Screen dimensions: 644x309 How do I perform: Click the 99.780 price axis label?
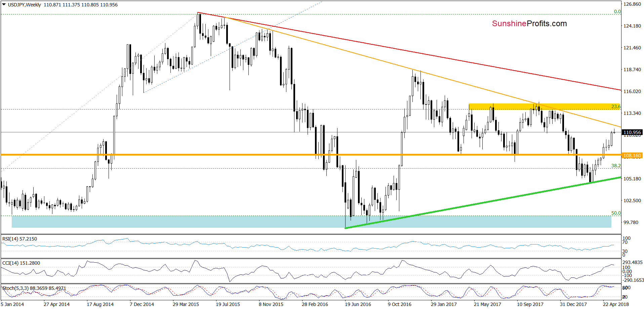click(631, 222)
